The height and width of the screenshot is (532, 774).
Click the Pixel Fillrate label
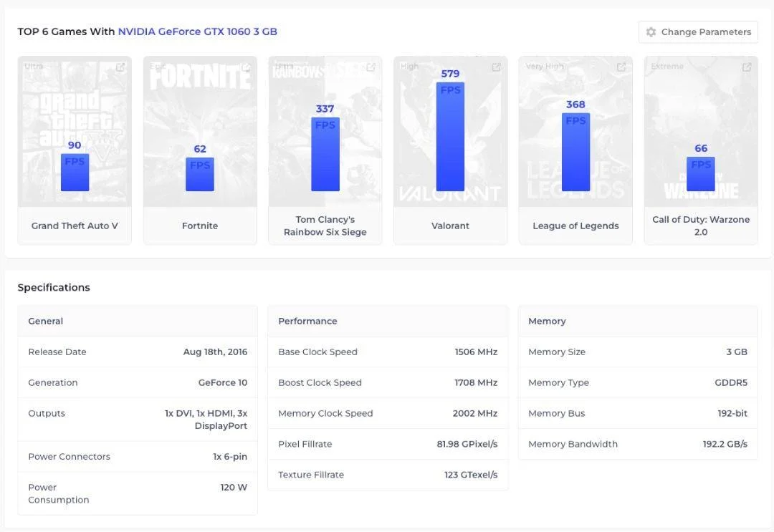pos(305,444)
